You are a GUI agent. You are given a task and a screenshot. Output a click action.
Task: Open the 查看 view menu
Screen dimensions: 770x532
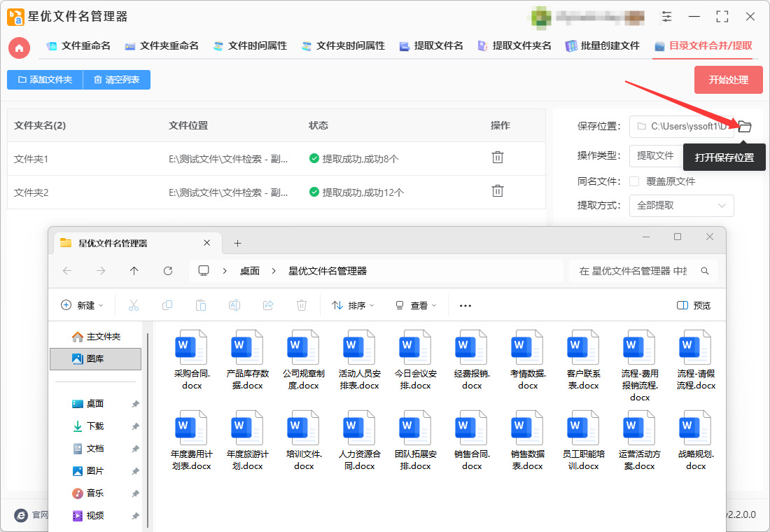coord(415,305)
